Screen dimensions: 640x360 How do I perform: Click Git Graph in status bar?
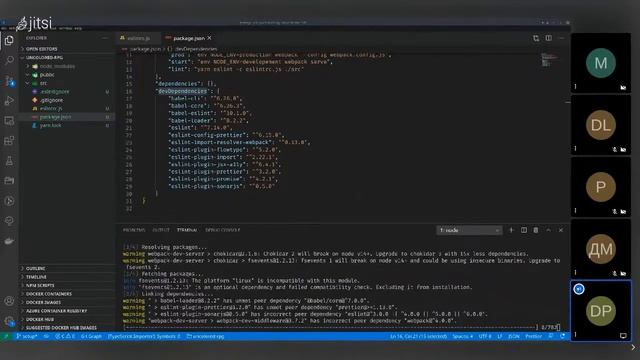pyautogui.click(x=91, y=337)
